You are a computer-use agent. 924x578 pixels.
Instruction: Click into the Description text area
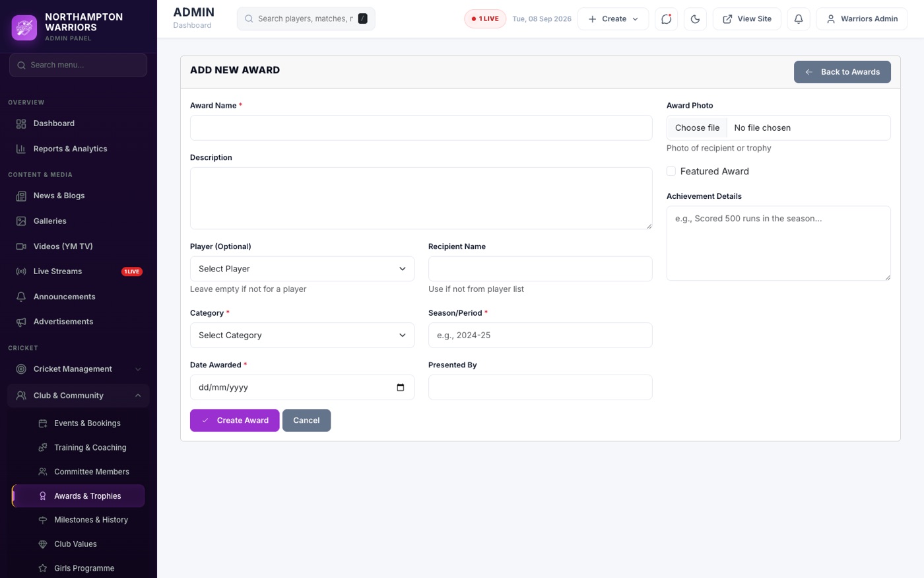point(421,198)
